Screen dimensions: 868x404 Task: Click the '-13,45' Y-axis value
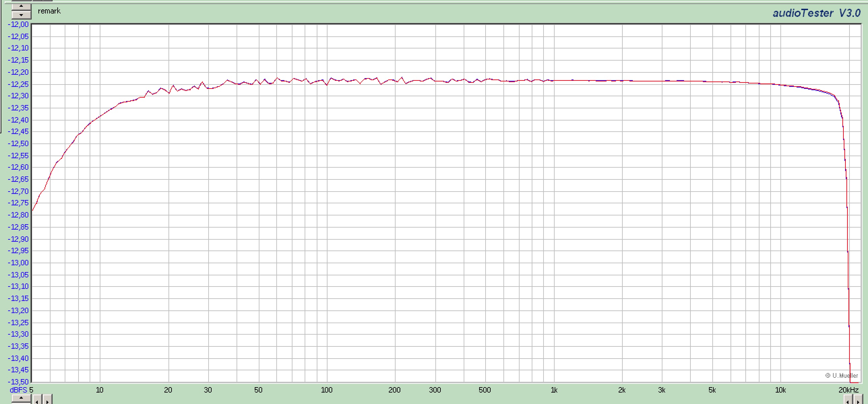[19, 370]
